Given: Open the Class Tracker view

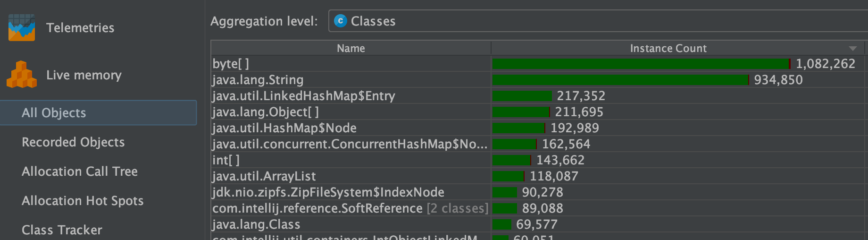Looking at the screenshot, I should click(62, 230).
